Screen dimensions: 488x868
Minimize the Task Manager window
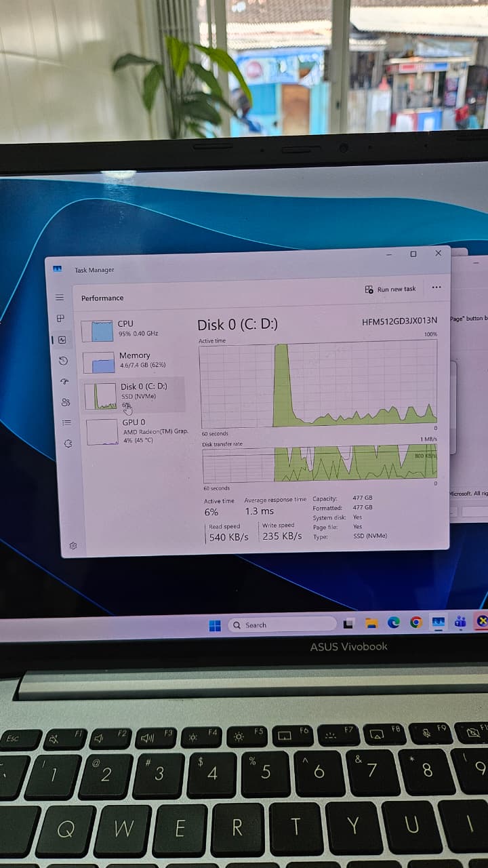coord(389,255)
